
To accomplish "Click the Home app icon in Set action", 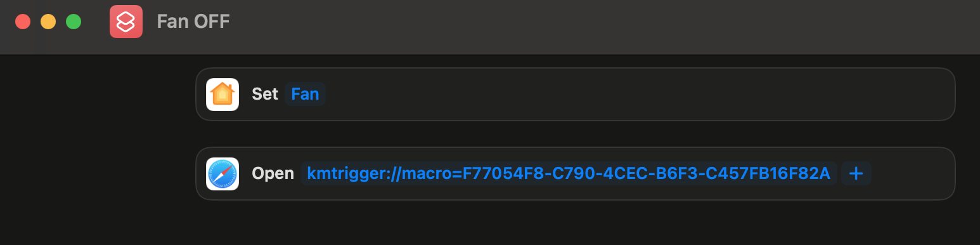I will (222, 95).
